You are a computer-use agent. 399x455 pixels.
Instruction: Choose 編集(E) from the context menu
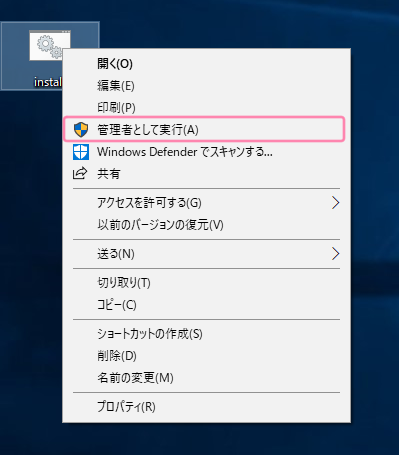tap(206, 86)
